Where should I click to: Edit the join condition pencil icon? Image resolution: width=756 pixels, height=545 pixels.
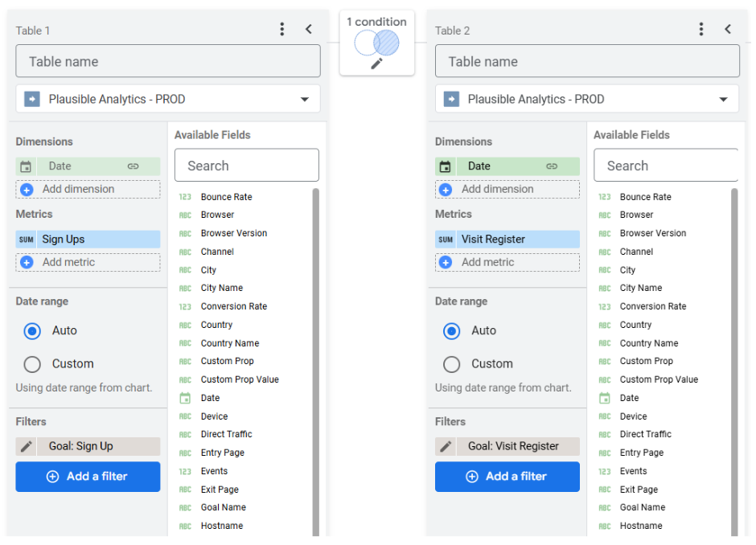point(376,64)
